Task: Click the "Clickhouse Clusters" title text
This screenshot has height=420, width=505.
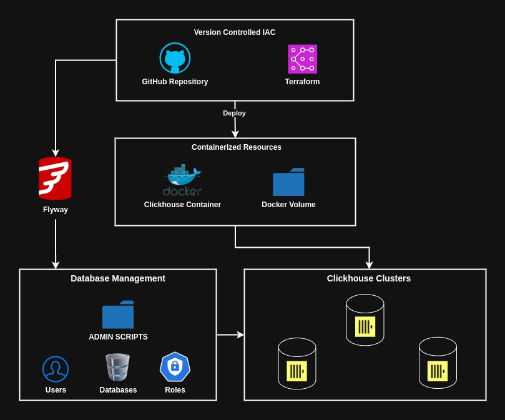Action: point(368,278)
